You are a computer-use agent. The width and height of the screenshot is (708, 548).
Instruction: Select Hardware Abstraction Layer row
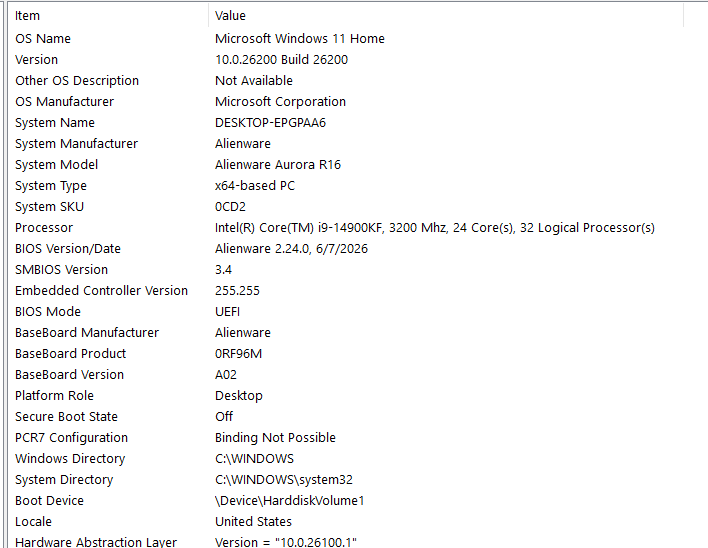tap(96, 542)
